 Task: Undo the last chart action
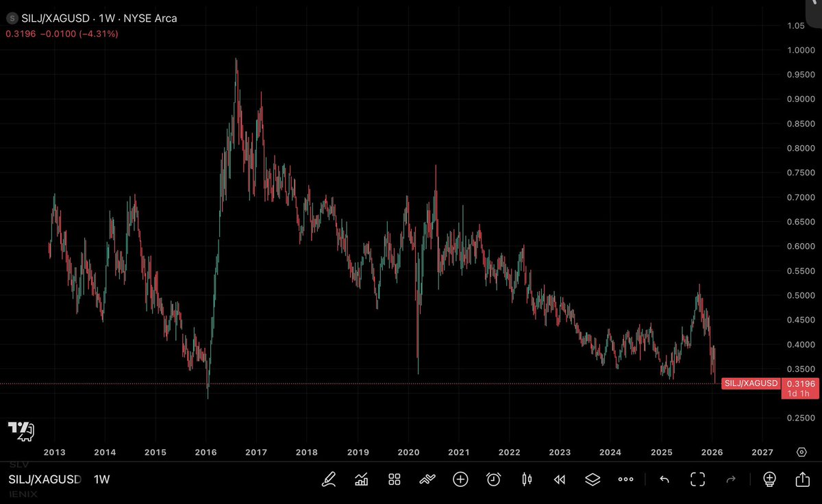(664, 479)
